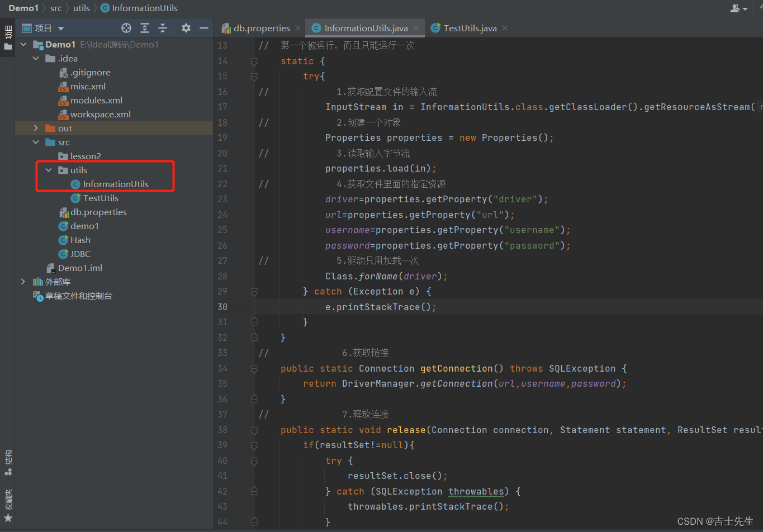
Task: Click the src breadcrumb in the navigation bar
Action: point(56,8)
